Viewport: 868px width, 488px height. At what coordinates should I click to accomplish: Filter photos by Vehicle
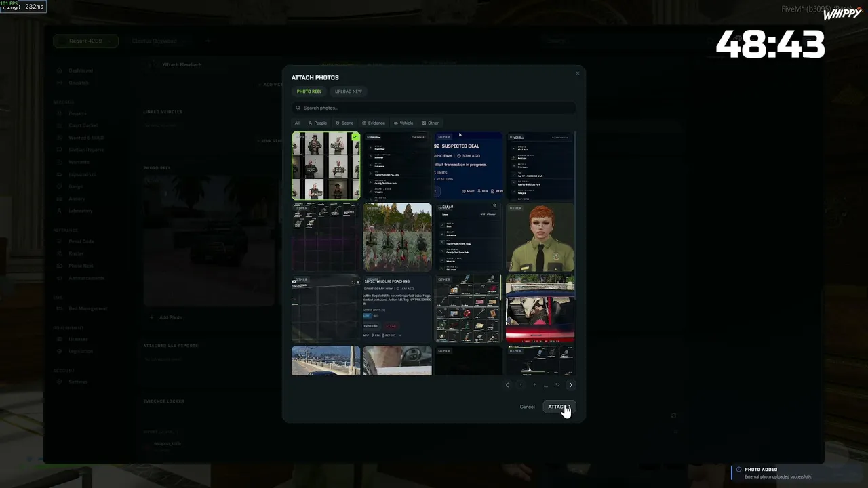[x=403, y=123]
